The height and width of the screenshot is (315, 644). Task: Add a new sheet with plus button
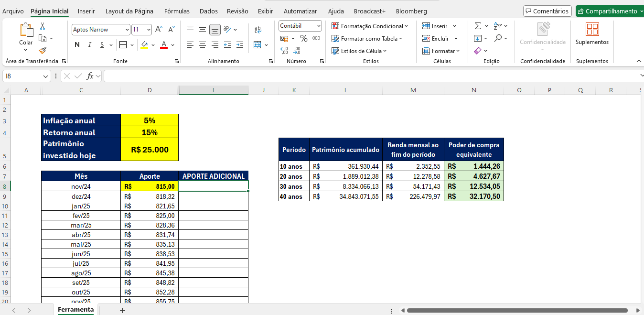click(122, 310)
